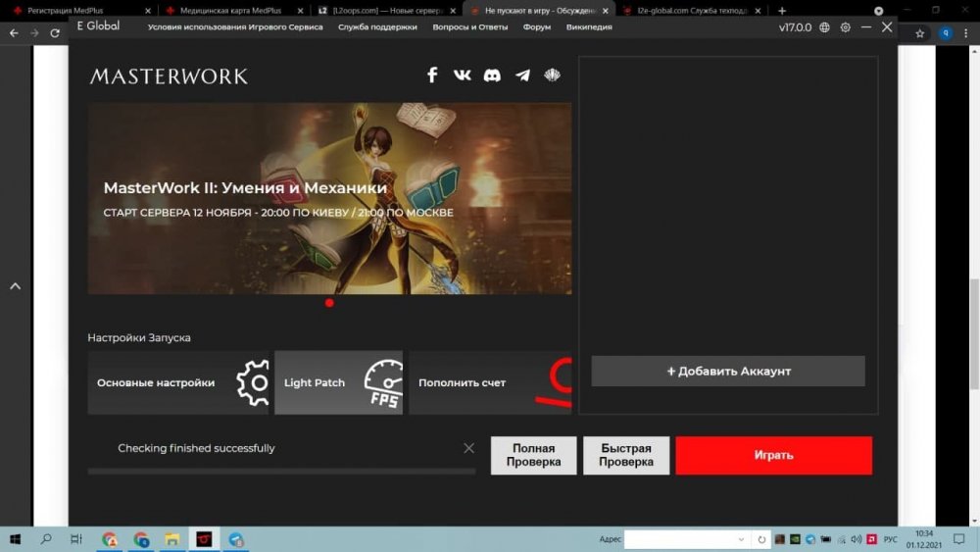Image resolution: width=980 pixels, height=552 pixels.
Task: Click the shell icon next to Telegram
Action: tap(553, 75)
